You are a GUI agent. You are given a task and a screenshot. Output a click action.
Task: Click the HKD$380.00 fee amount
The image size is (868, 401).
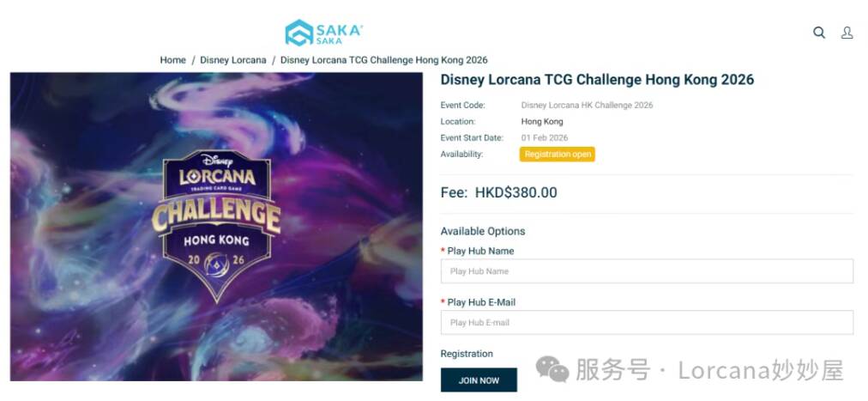click(515, 192)
